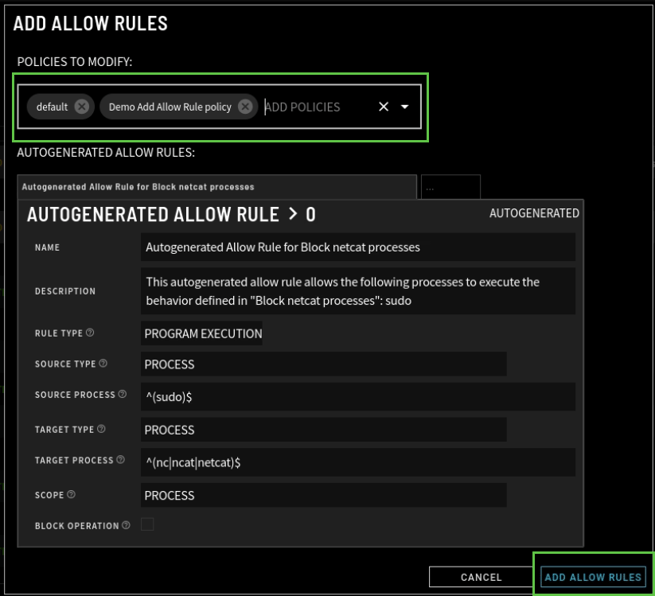Show help for Scope

pos(71,494)
